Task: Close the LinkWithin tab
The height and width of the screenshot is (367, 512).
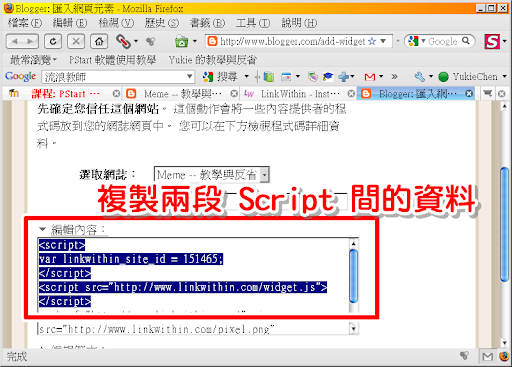Action: [351, 94]
